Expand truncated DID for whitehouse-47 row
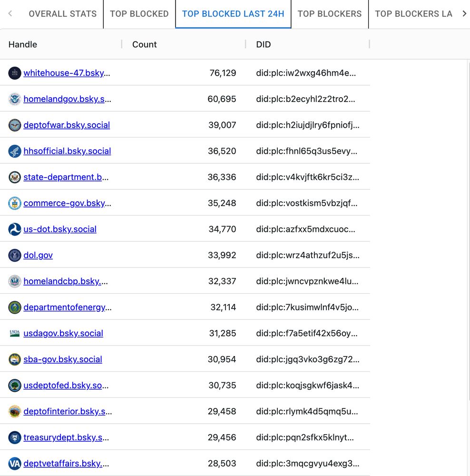This screenshot has width=470, height=476. pyautogui.click(x=307, y=73)
